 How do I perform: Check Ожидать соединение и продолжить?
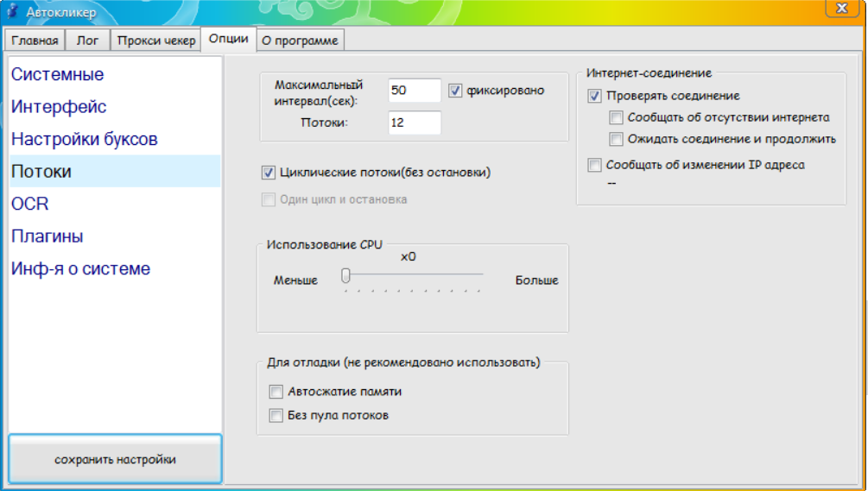(x=616, y=139)
